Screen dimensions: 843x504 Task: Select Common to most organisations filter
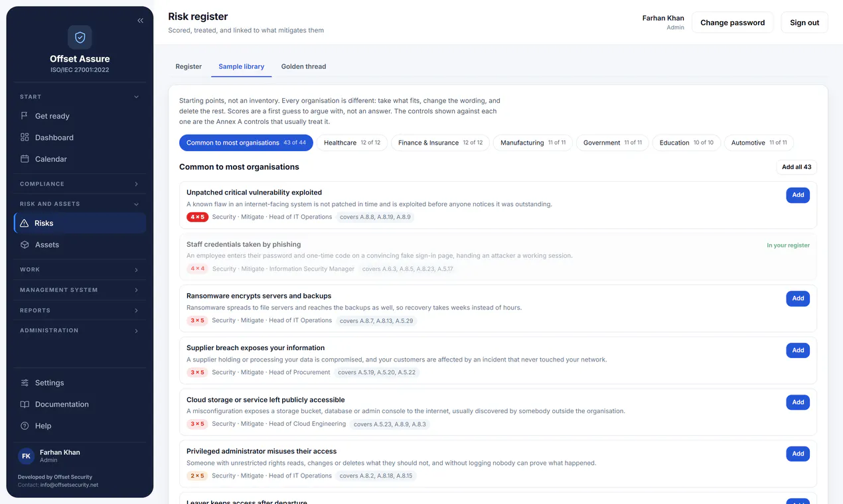coord(246,143)
